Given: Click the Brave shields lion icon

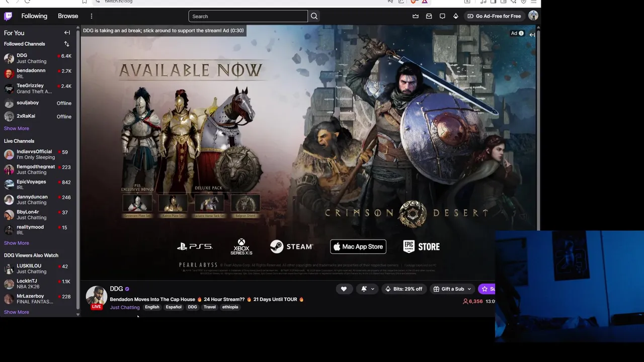Looking at the screenshot, I should [414, 2].
